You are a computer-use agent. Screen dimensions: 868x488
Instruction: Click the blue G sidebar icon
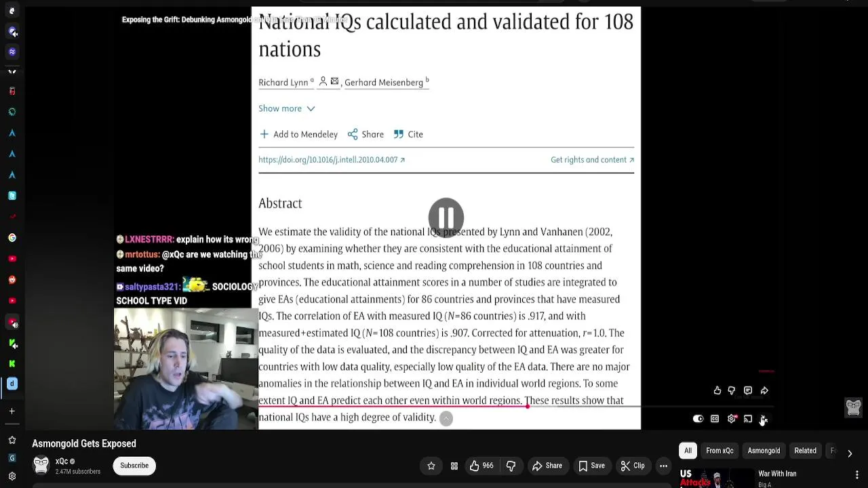tap(12, 458)
